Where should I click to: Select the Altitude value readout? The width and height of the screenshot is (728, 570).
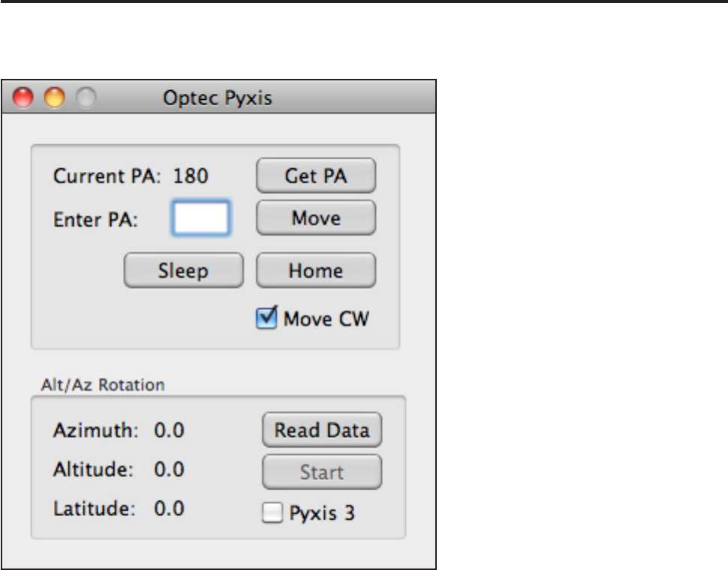point(170,469)
